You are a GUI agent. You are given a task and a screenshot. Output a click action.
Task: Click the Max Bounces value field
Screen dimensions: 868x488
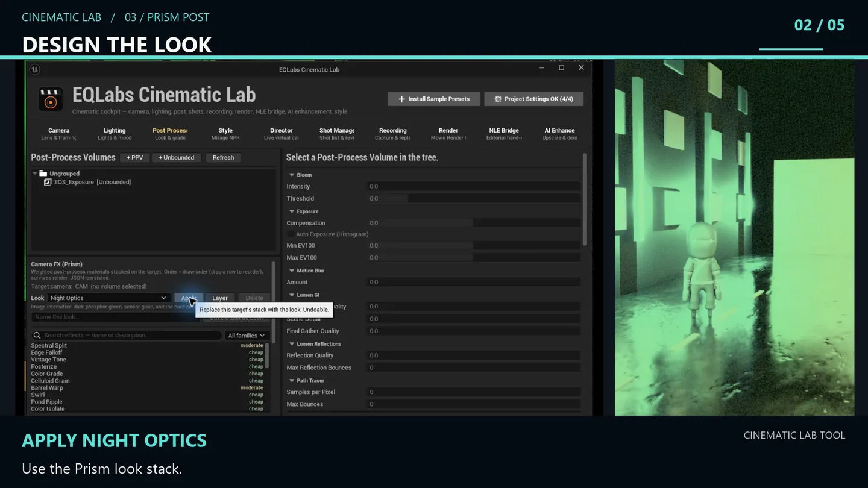pos(474,404)
